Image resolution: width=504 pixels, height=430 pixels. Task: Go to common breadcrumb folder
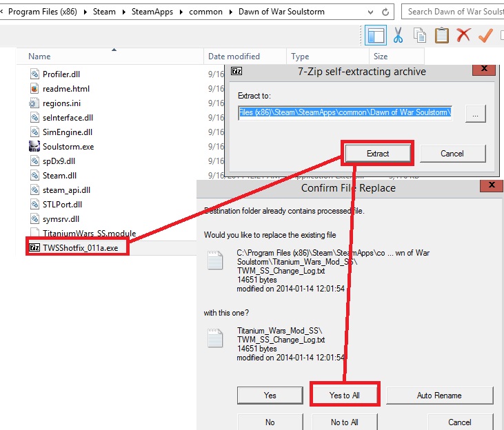205,12
